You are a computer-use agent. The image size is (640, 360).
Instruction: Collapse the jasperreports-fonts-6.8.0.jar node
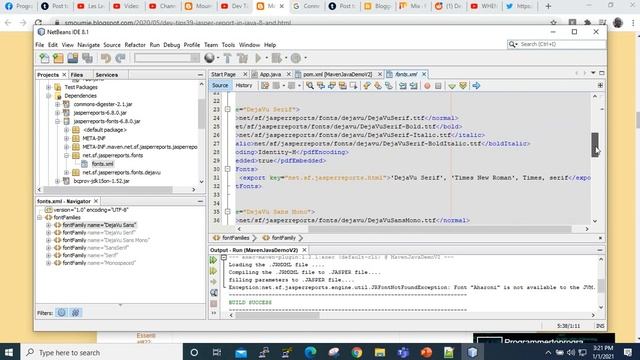click(x=58, y=122)
